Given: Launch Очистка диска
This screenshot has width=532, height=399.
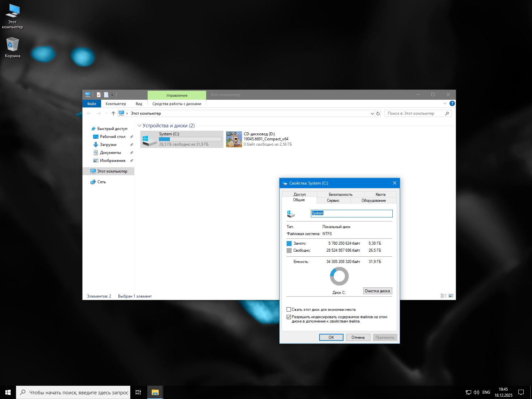Looking at the screenshot, I should [x=377, y=290].
